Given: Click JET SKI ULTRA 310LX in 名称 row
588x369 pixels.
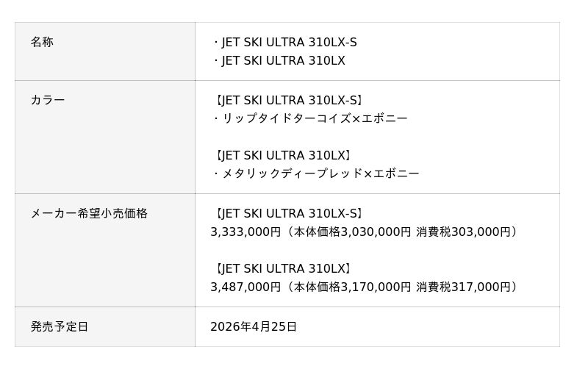Looking at the screenshot, I should [283, 61].
